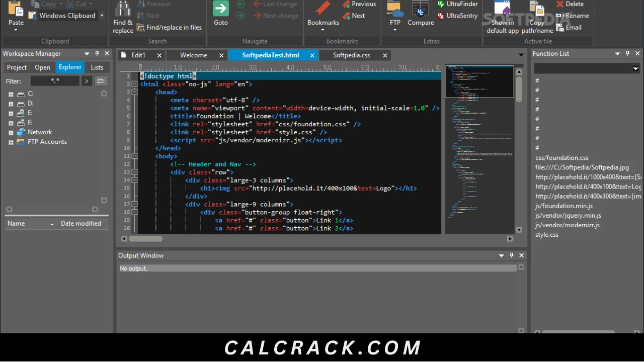Jump to Next bookmark
644x362 pixels.
354,16
